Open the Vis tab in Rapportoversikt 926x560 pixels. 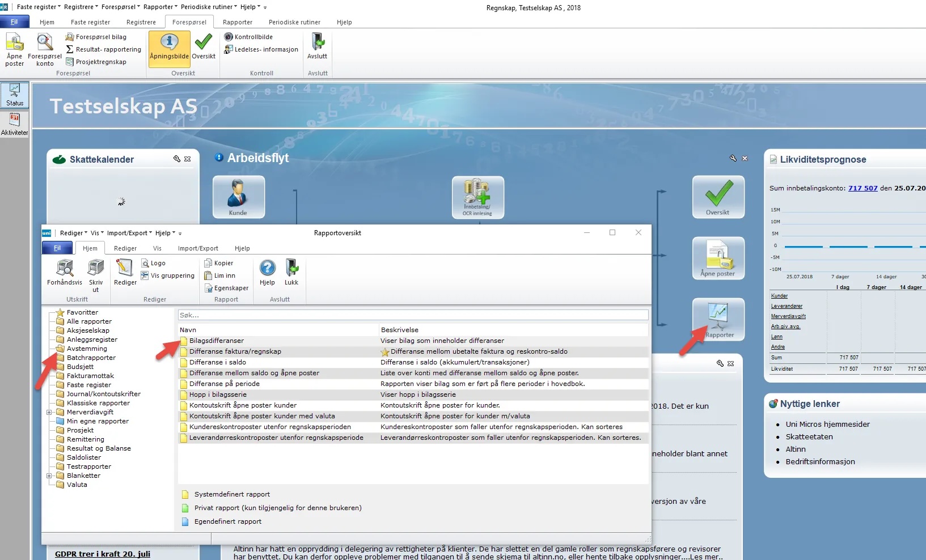tap(157, 248)
